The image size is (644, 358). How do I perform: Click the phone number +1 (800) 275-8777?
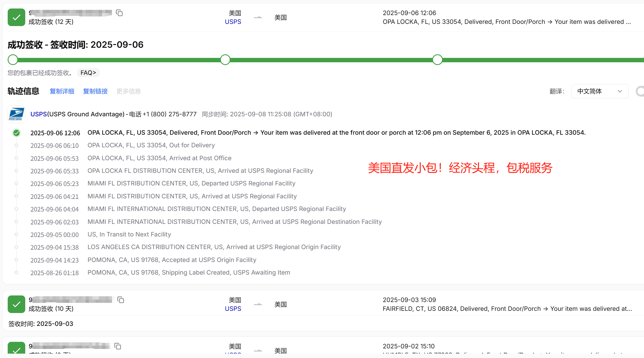click(x=170, y=114)
